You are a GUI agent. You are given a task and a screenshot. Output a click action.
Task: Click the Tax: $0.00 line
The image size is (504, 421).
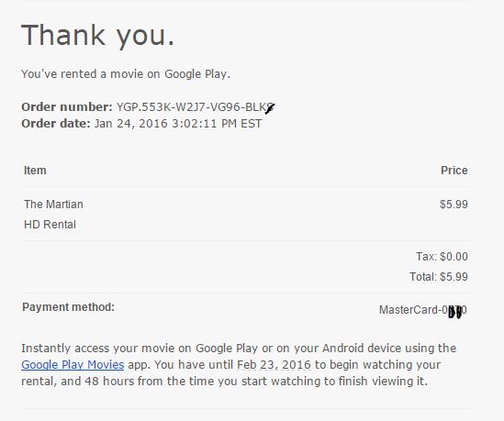(x=442, y=257)
